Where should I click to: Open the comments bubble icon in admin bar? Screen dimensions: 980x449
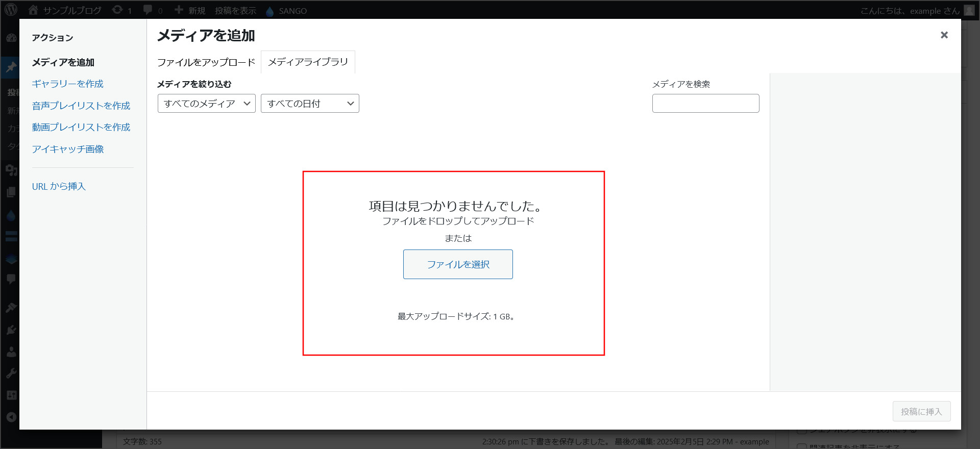click(x=148, y=10)
